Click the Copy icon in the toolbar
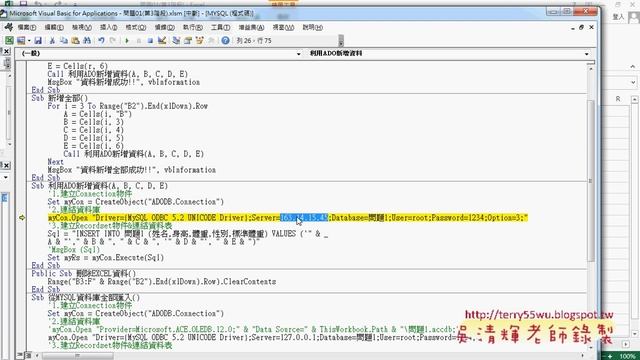This screenshot has height=360, width=640. tap(64, 40)
